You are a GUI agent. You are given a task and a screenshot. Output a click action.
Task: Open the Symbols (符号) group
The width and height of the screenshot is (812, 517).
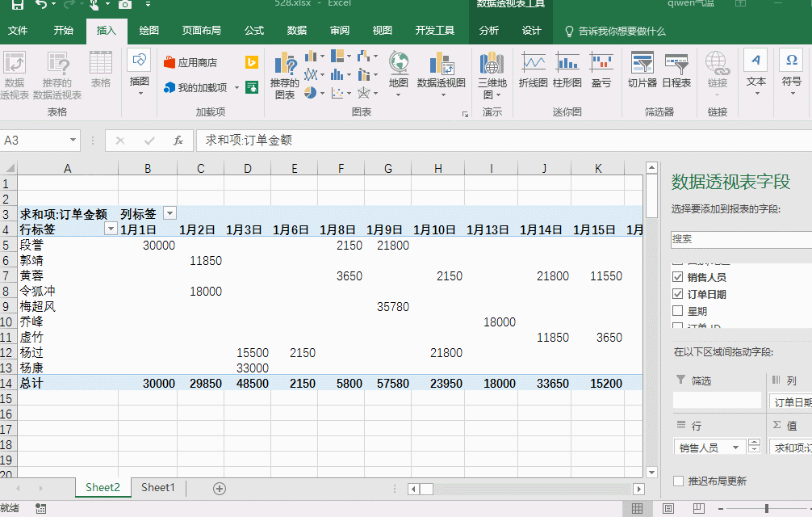[792, 73]
